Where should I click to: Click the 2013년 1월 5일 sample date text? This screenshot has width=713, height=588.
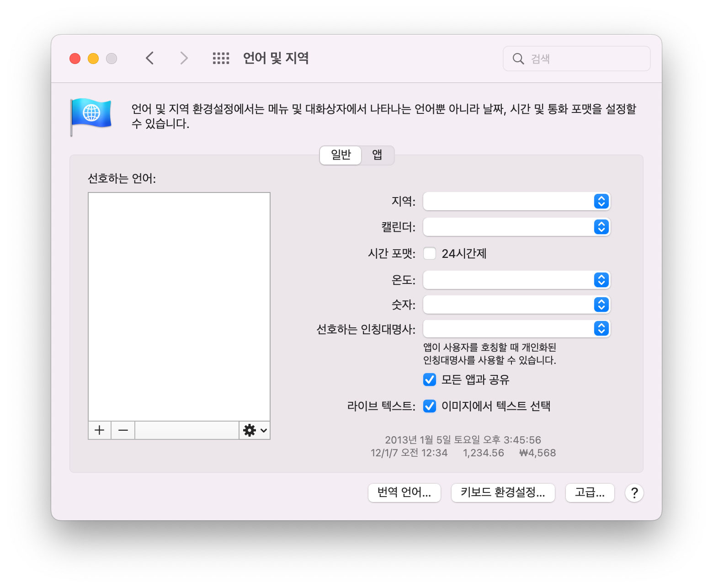(x=463, y=440)
